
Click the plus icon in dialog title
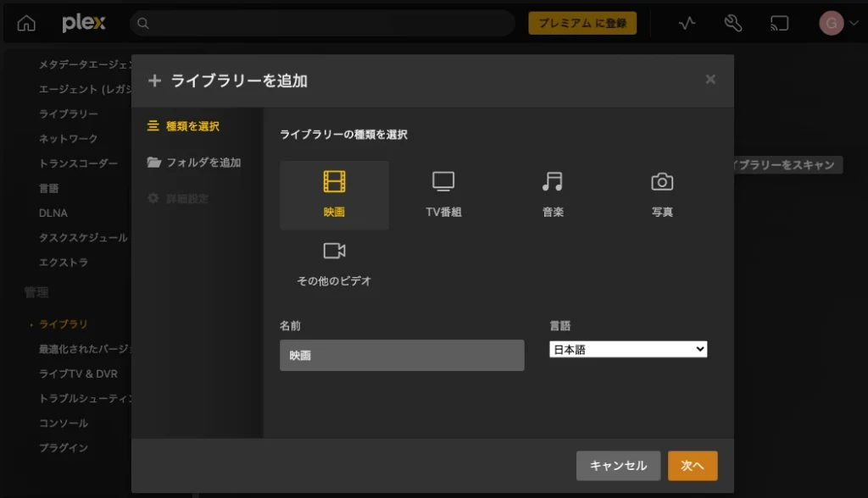tap(154, 80)
